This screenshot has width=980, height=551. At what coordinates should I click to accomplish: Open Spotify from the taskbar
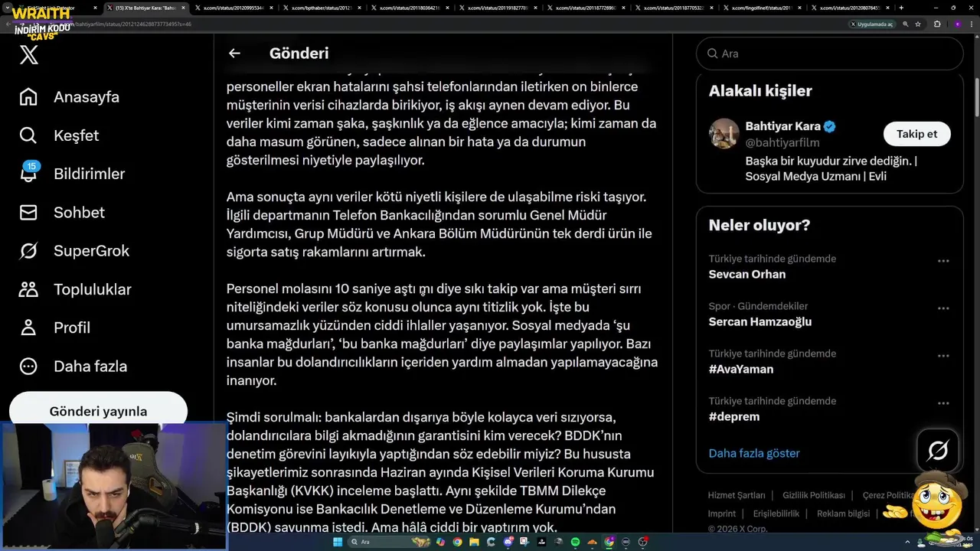(x=575, y=542)
